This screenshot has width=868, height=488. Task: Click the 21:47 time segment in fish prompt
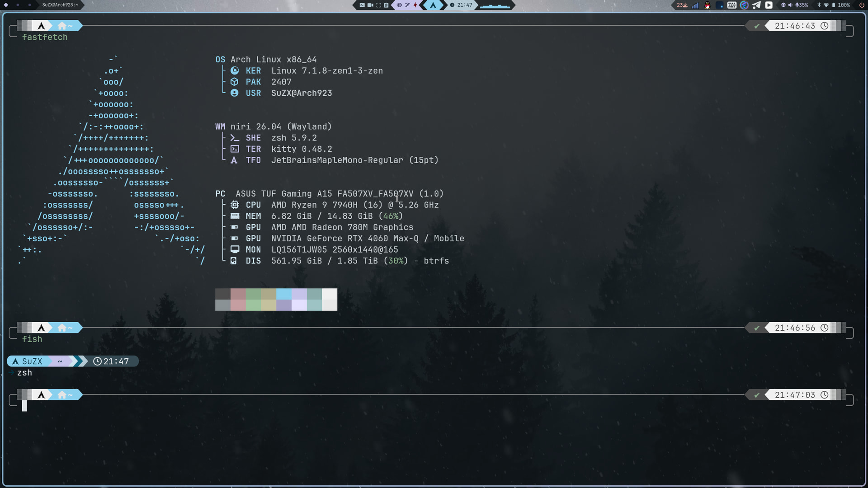pos(111,361)
